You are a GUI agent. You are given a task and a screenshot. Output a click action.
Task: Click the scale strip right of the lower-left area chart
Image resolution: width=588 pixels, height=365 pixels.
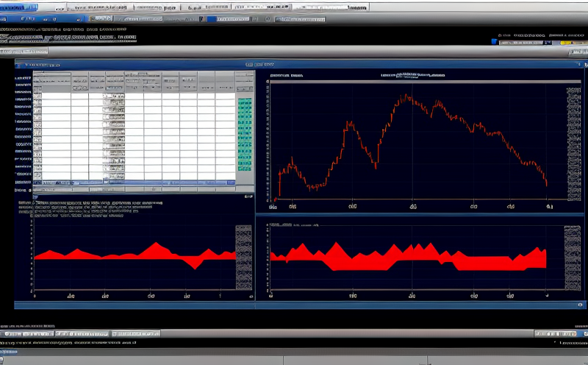pyautogui.click(x=243, y=257)
